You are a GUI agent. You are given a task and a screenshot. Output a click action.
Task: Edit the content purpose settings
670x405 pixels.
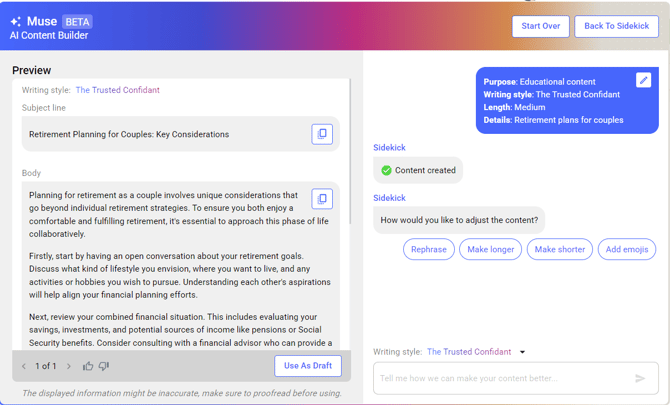(643, 81)
